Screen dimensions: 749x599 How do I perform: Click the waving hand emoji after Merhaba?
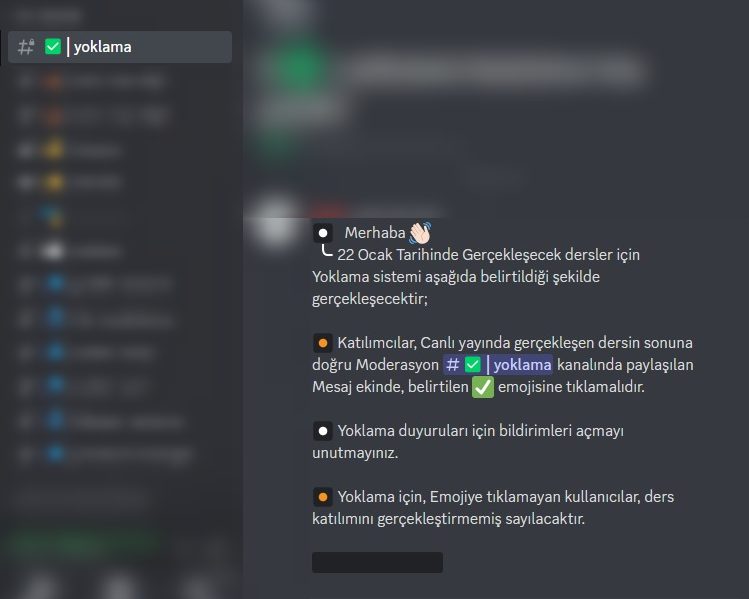click(x=420, y=233)
